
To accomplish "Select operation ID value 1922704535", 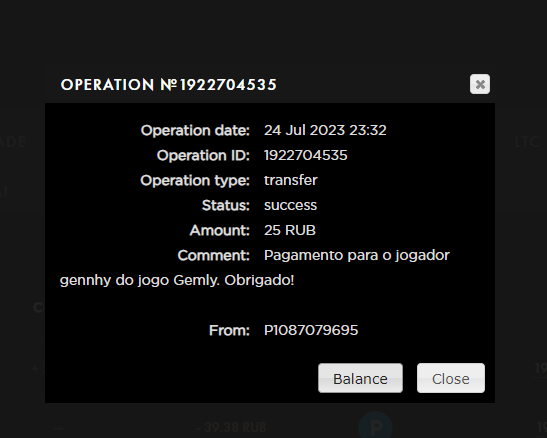I will [306, 155].
